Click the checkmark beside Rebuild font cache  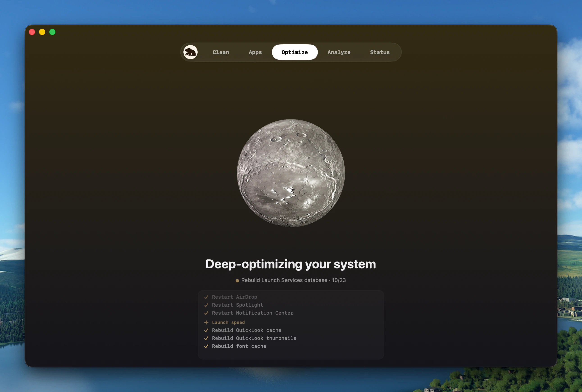click(x=206, y=346)
